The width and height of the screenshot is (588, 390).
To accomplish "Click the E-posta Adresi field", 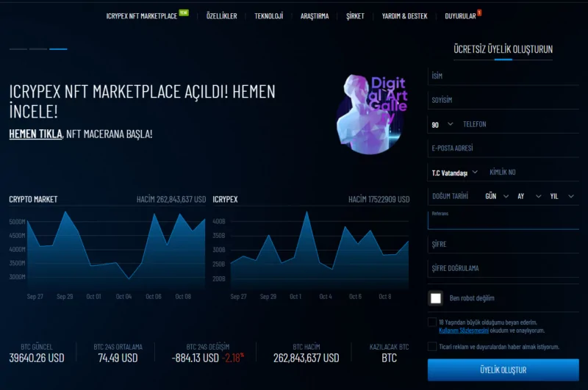I will (x=503, y=148).
